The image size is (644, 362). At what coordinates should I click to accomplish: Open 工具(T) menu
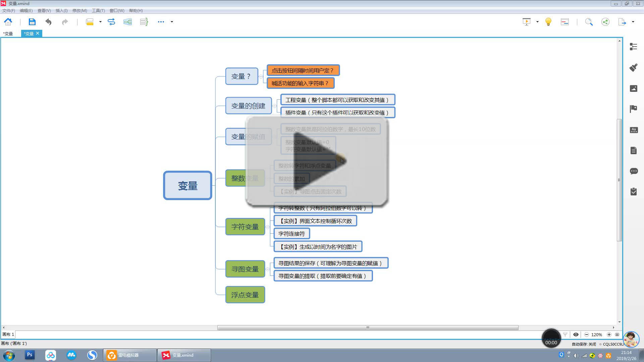pyautogui.click(x=98, y=11)
